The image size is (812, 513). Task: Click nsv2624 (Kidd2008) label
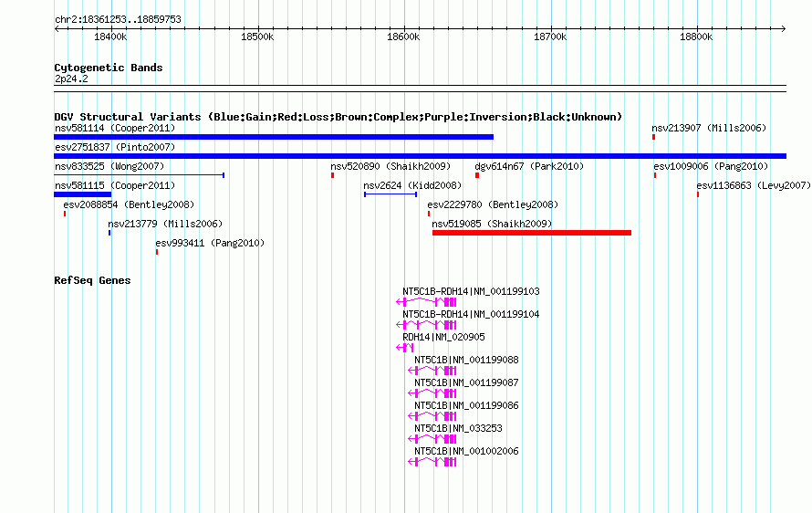412,185
